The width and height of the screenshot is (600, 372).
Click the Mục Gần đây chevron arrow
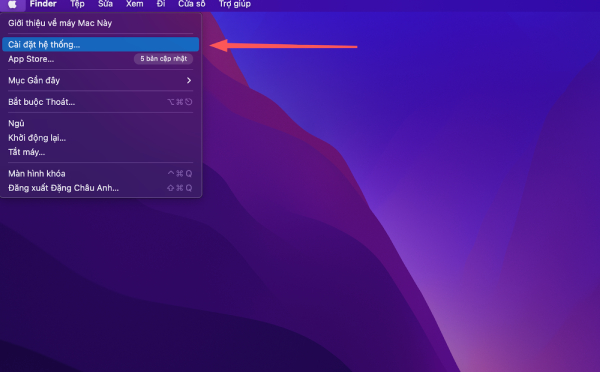click(x=189, y=80)
